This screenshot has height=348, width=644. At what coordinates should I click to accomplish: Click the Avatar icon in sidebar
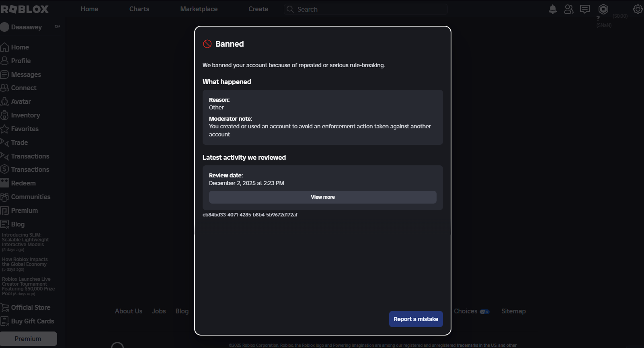tap(4, 102)
